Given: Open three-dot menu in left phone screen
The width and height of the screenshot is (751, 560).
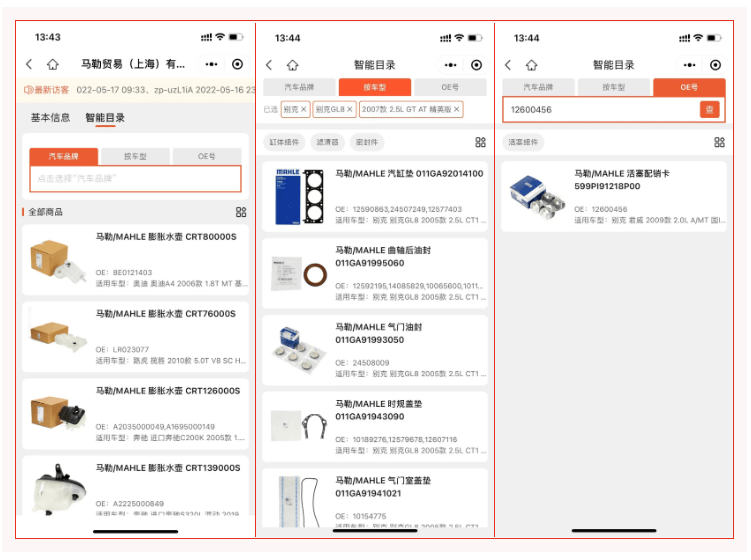Looking at the screenshot, I should coord(211,64).
